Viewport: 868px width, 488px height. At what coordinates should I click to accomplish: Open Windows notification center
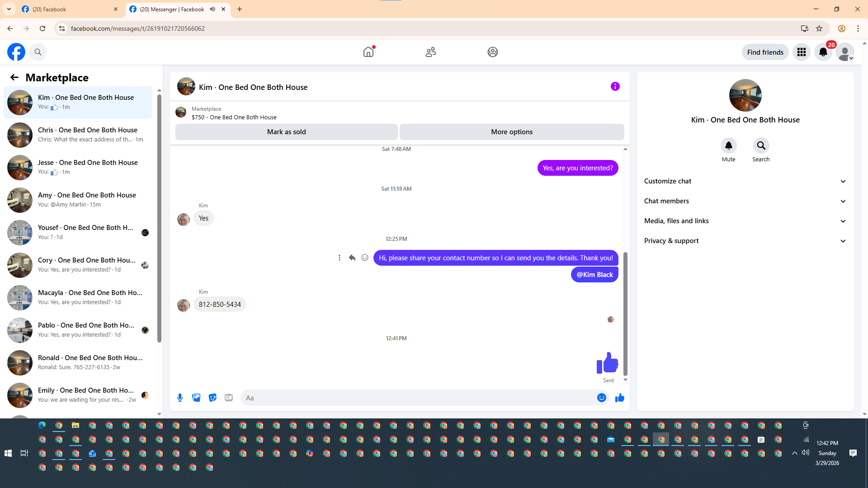(853, 453)
